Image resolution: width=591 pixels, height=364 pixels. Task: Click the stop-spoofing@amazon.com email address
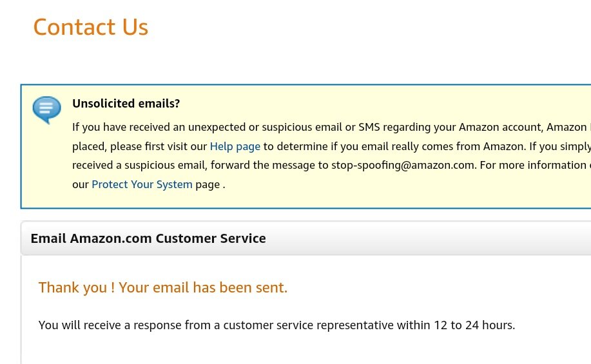[403, 165]
